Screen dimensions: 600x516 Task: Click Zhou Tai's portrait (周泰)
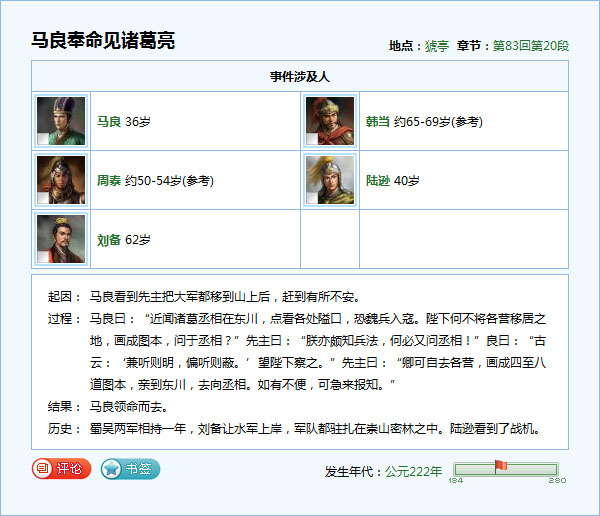61,180
